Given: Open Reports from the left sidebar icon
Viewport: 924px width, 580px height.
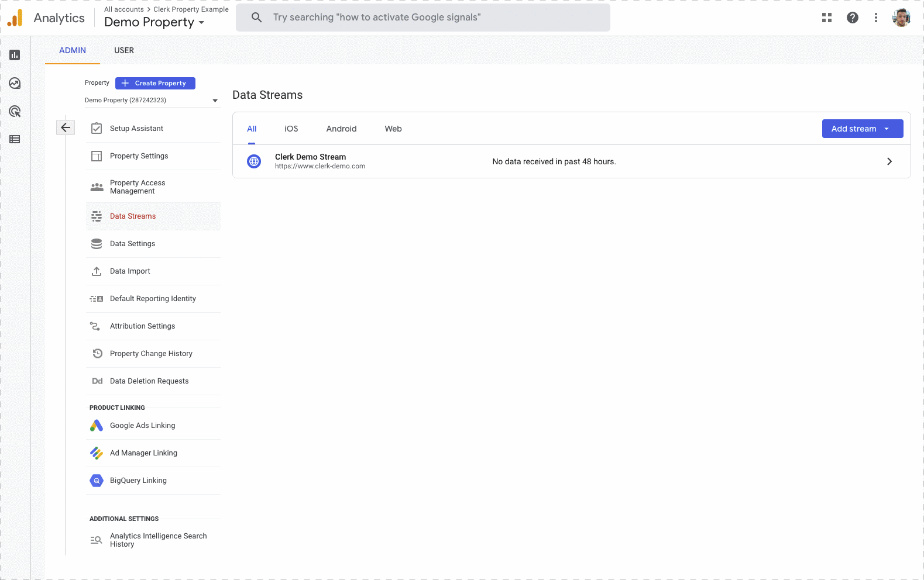Looking at the screenshot, I should 15,55.
